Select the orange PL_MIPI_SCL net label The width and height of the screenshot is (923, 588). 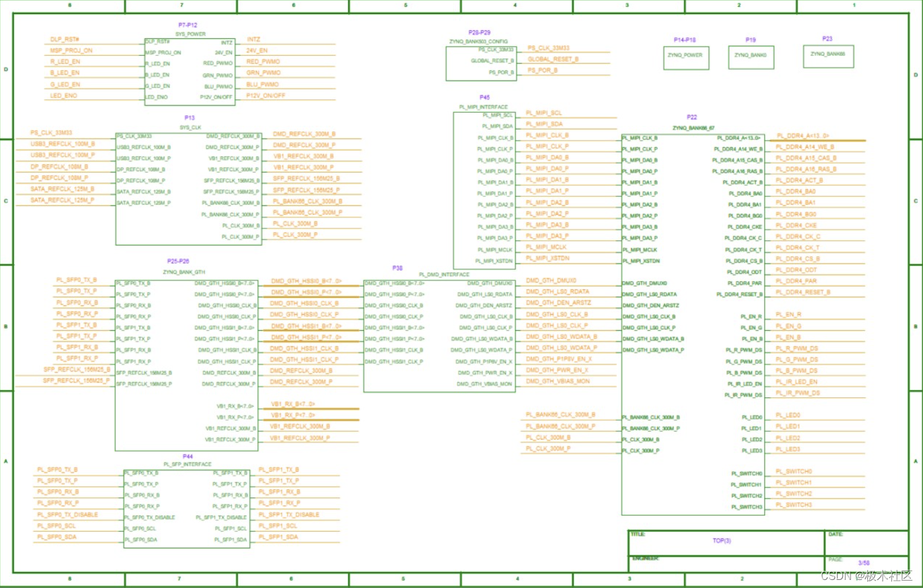(543, 113)
